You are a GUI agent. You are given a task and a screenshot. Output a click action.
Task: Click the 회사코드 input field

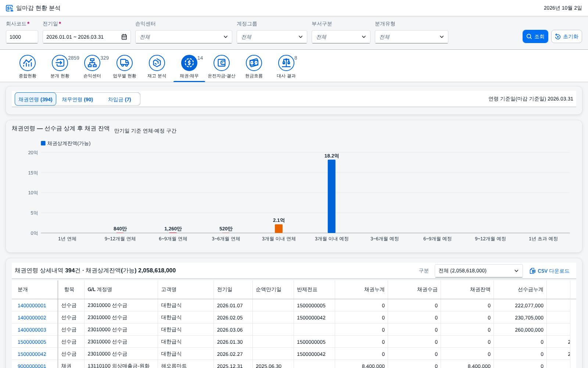(x=22, y=37)
